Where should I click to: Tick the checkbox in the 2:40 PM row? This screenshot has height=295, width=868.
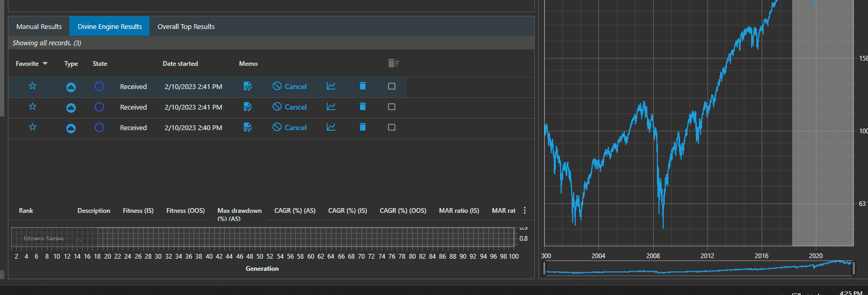click(x=392, y=127)
